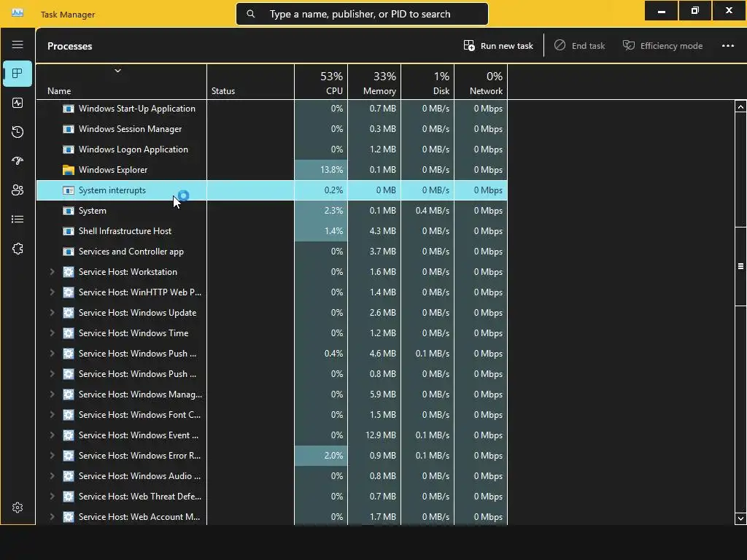
Task: Expand Service Host: Windows Event group
Action: [x=52, y=435]
